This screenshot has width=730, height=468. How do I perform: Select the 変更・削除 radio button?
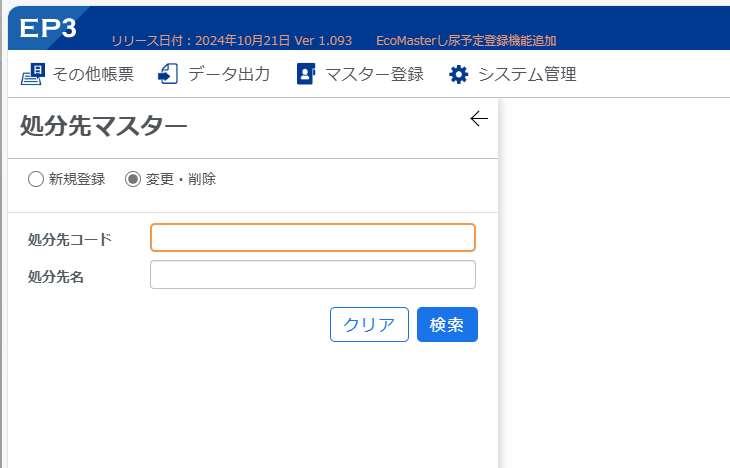point(133,179)
